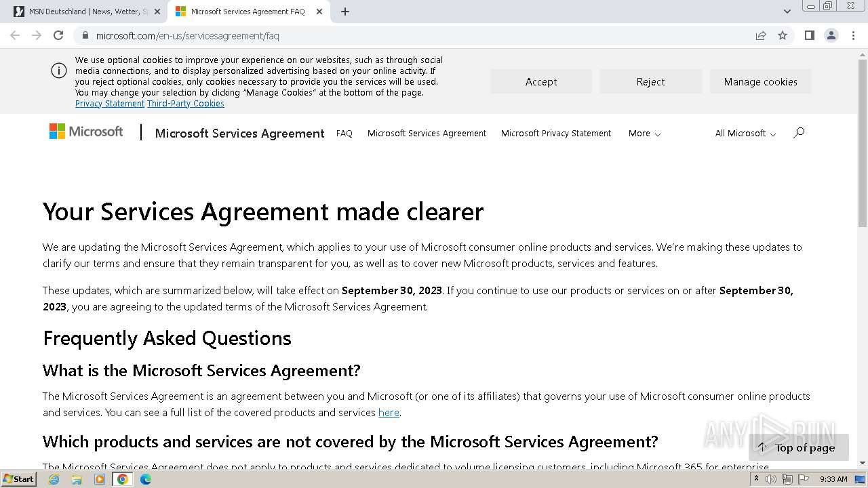Click the scrollbar down arrow
This screenshot has height=488, width=868.
tap(863, 464)
